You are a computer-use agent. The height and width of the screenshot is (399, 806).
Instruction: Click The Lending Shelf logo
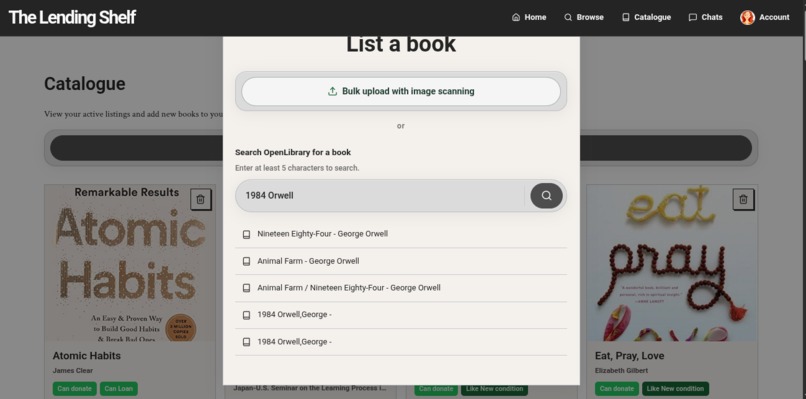[72, 17]
